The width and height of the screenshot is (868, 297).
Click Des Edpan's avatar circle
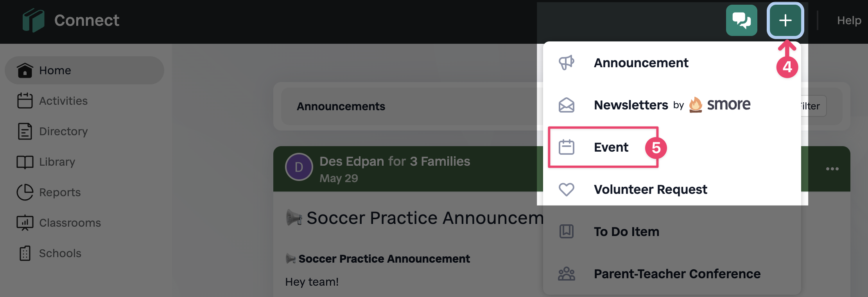pyautogui.click(x=299, y=167)
